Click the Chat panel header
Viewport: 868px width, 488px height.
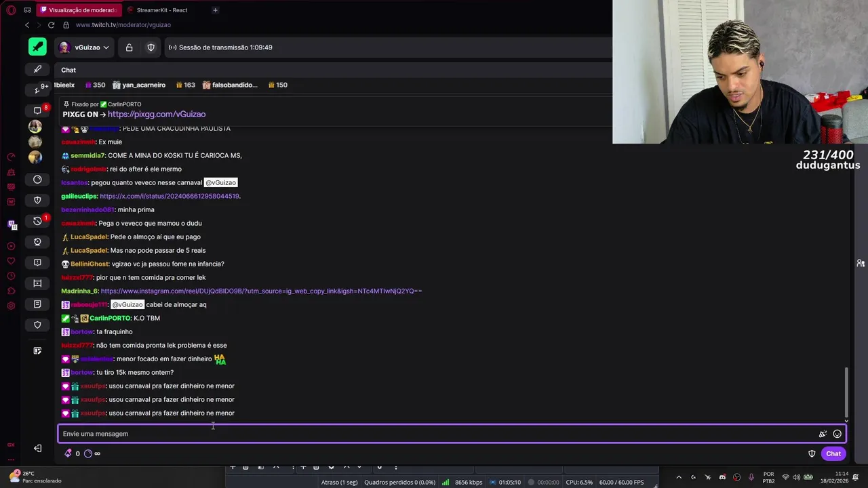68,70
